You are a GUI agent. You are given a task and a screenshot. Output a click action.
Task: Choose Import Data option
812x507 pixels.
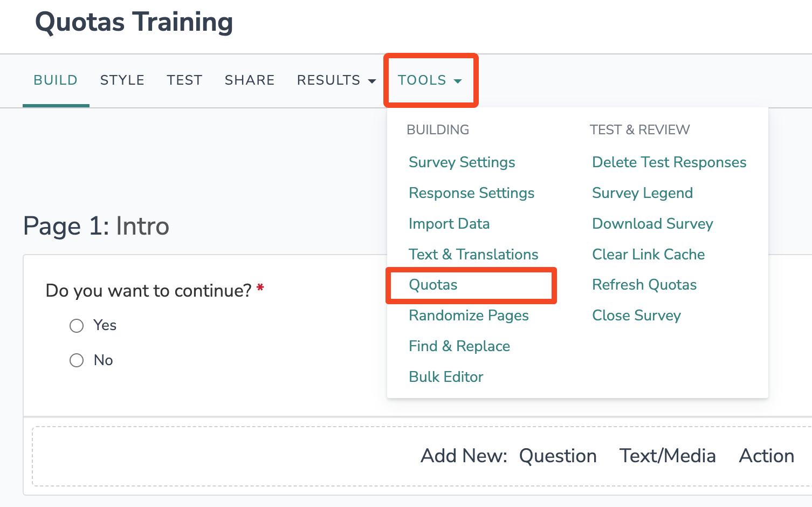point(449,224)
